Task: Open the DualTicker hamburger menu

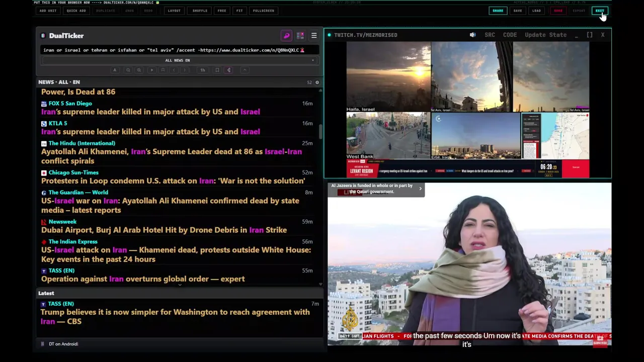Action: tap(314, 36)
